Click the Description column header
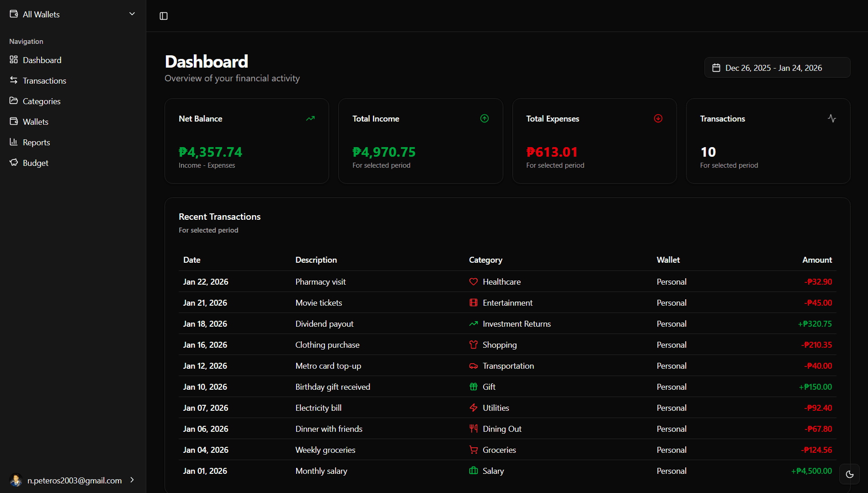868x493 pixels. [316, 260]
